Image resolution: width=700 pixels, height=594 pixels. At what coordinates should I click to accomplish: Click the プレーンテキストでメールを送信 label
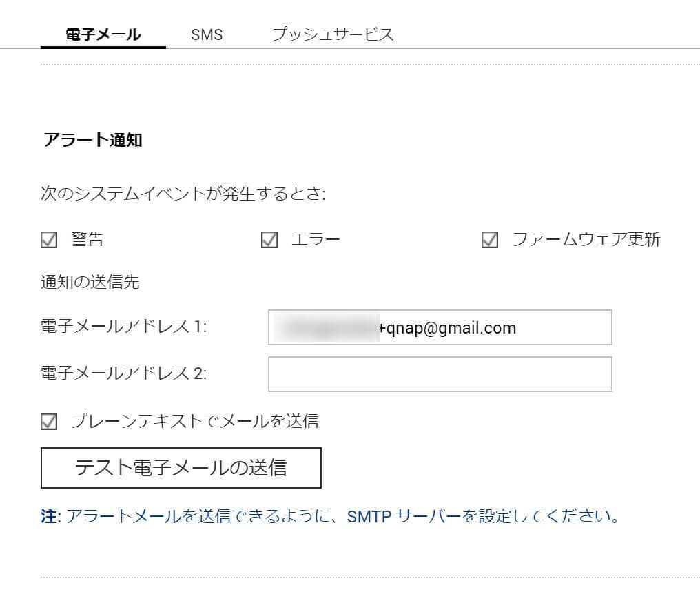(x=195, y=421)
